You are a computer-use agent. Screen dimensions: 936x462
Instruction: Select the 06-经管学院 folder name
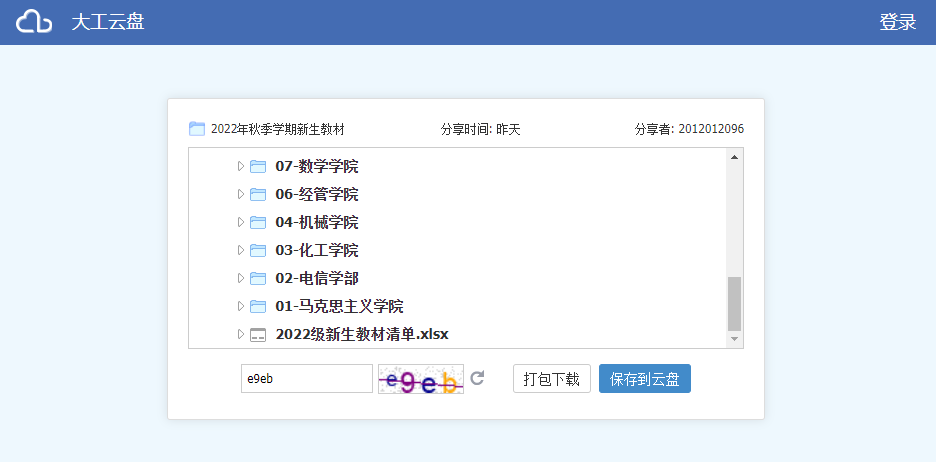point(316,194)
